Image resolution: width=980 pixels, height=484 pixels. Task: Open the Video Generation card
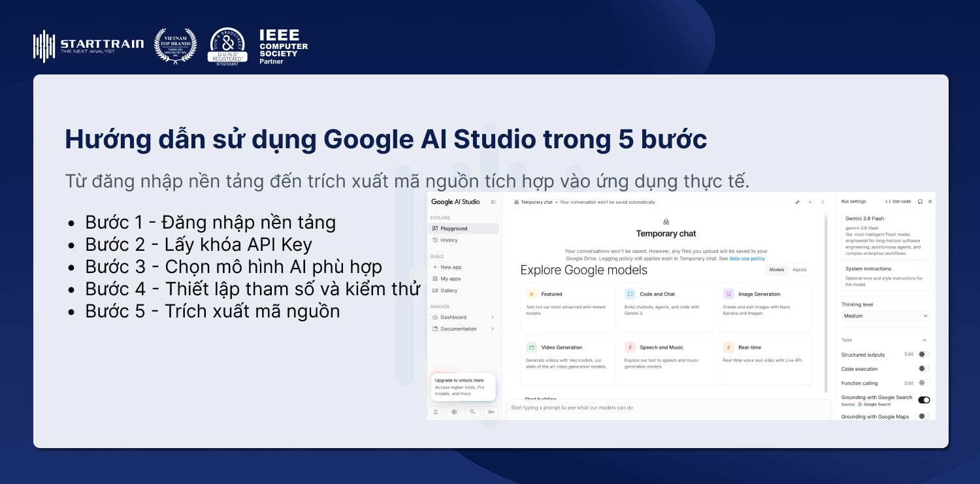point(568,361)
